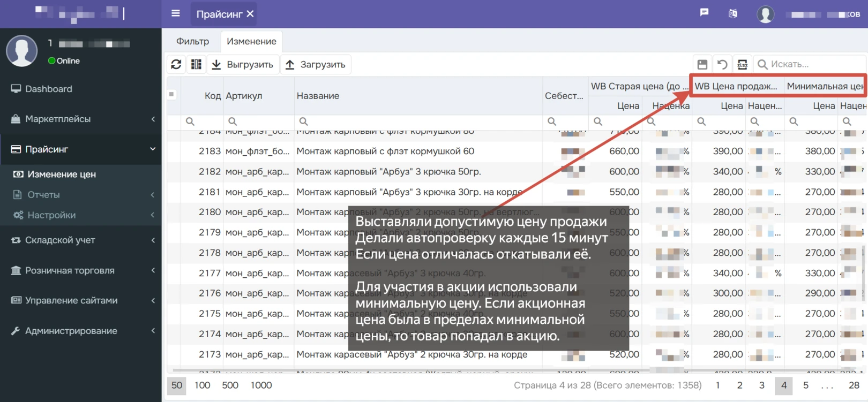The height and width of the screenshot is (402, 868).
Task: Set page size to 500
Action: (x=230, y=385)
